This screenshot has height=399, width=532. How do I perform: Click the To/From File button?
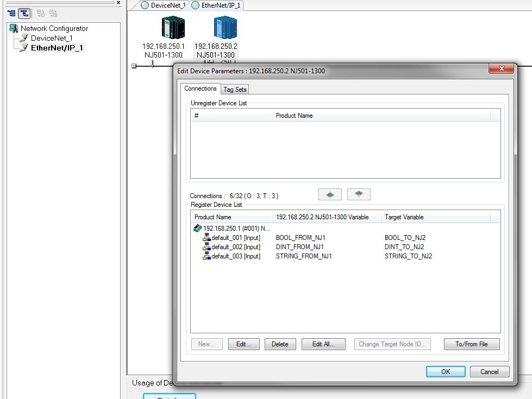click(471, 344)
